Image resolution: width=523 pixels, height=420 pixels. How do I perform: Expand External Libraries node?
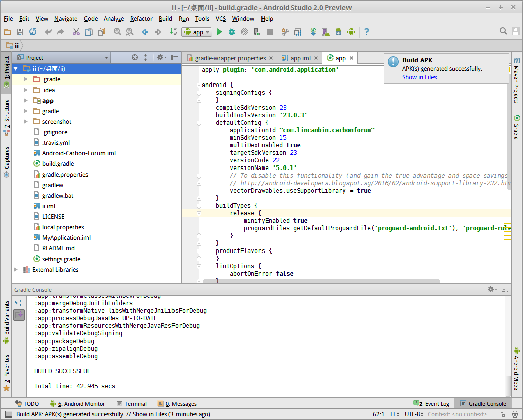pyautogui.click(x=16, y=269)
